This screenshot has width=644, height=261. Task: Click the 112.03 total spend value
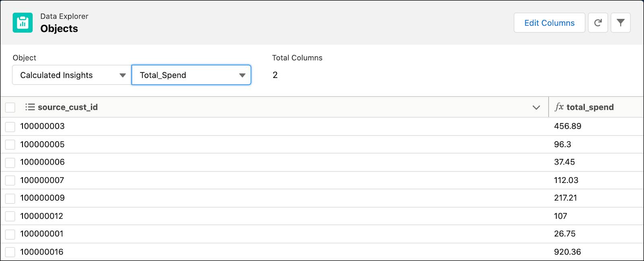click(x=566, y=180)
